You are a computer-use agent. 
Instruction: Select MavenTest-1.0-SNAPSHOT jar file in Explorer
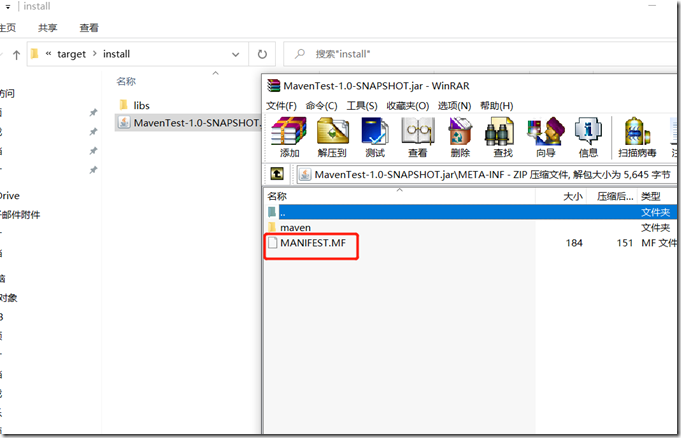coord(189,123)
